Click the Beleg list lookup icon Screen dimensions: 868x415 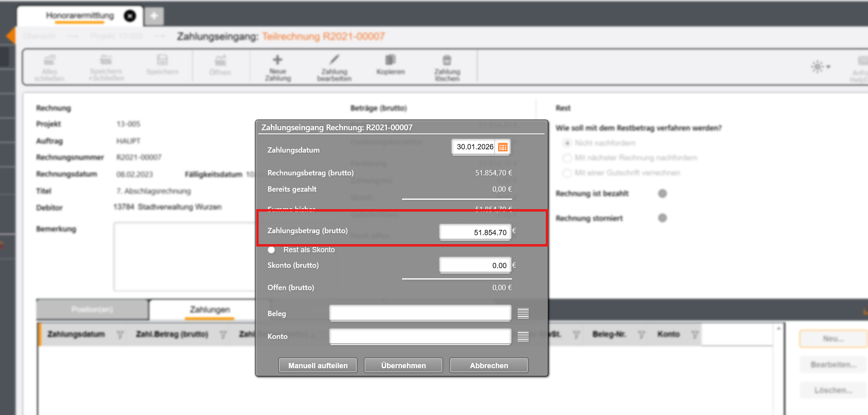[523, 313]
